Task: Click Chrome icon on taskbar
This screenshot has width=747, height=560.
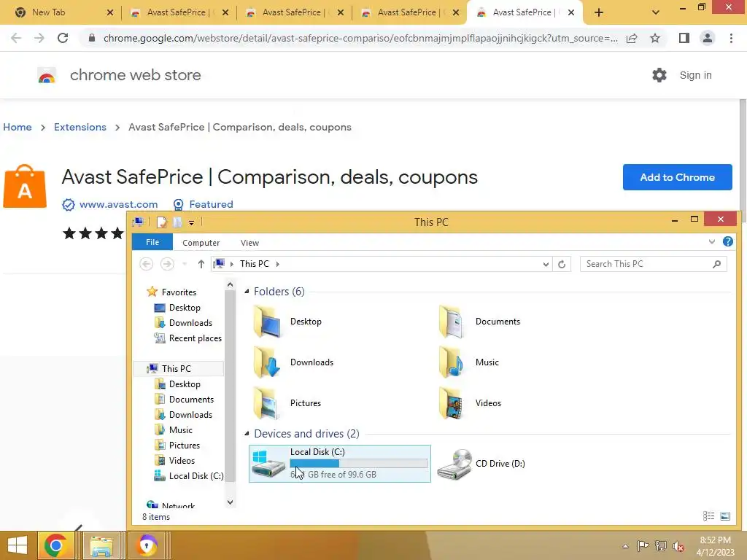Action: pos(55,545)
